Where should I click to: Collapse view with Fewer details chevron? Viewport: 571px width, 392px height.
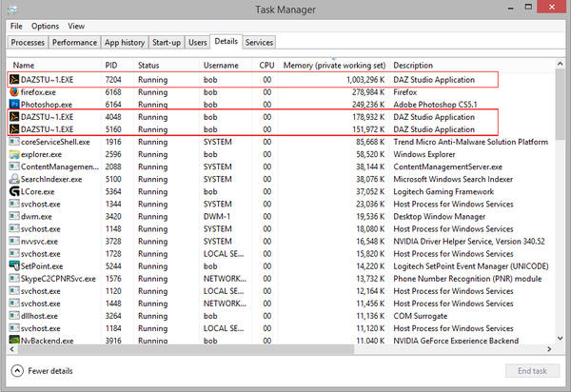(x=17, y=371)
